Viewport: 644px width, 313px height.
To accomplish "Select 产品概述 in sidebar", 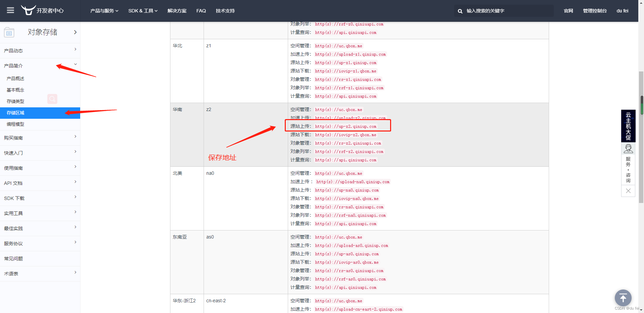I will (x=15, y=79).
